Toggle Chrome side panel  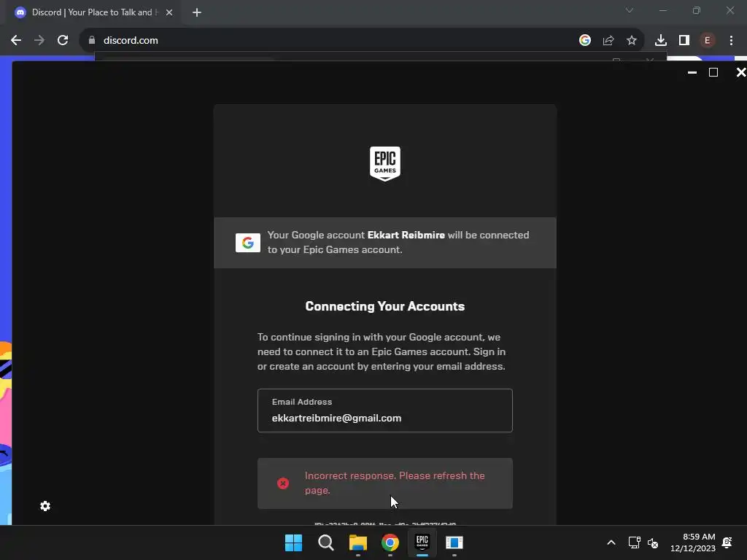684,41
